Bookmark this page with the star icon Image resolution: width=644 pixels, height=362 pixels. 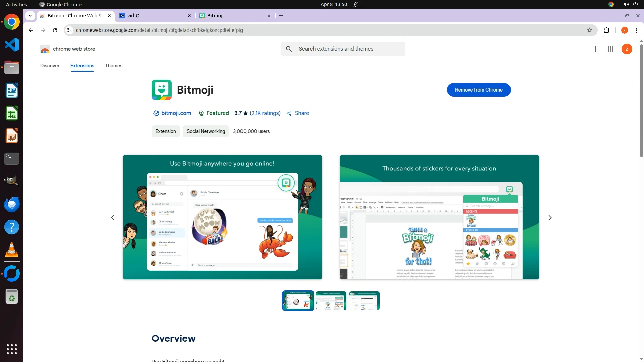[x=590, y=30]
